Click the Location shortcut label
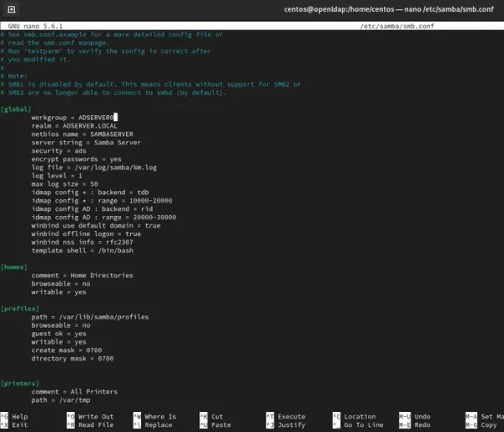Viewport: 504px width, 432px height. click(360, 416)
